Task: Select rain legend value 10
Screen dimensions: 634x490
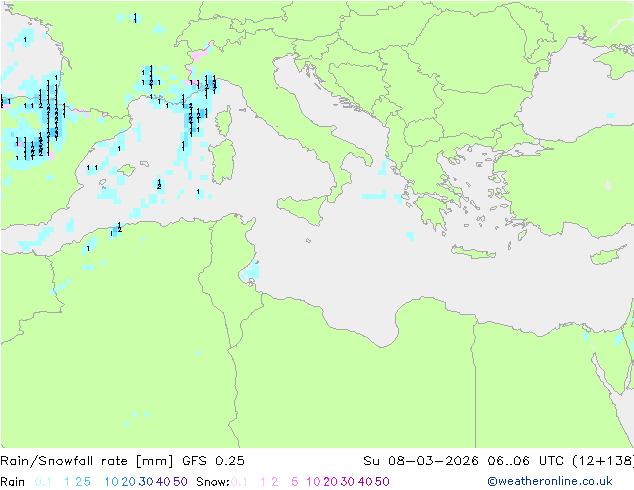Action: pyautogui.click(x=111, y=482)
